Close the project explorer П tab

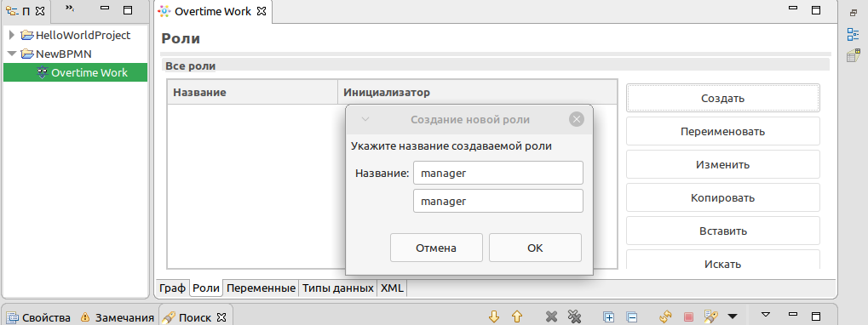[x=39, y=11]
